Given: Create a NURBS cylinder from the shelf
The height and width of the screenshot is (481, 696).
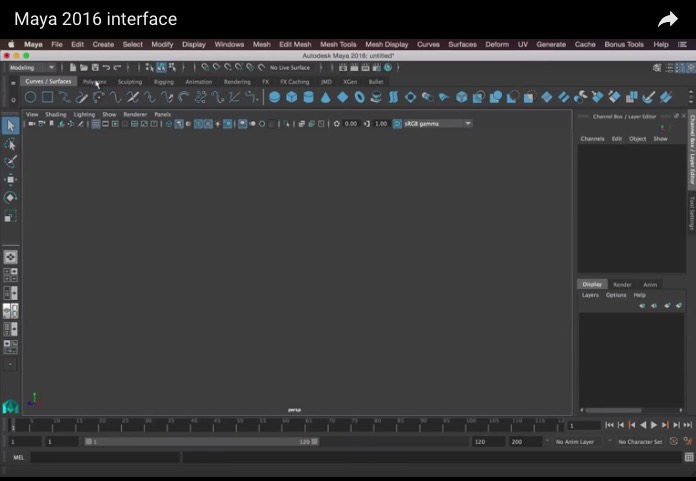Looking at the screenshot, I should click(x=308, y=97).
